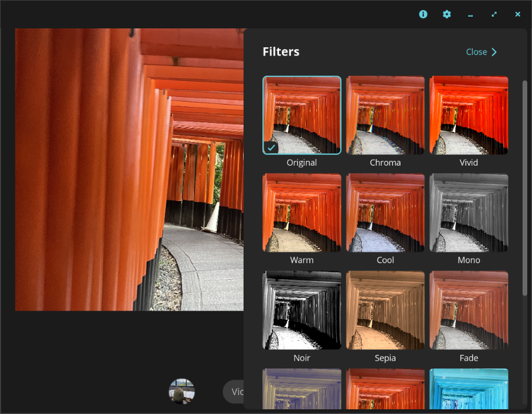Close the Filters panel

click(x=481, y=52)
